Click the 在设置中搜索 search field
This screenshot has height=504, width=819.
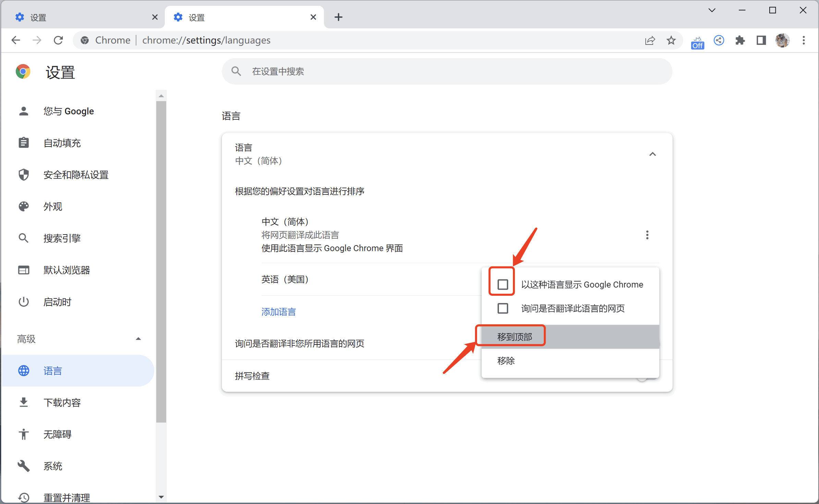447,71
